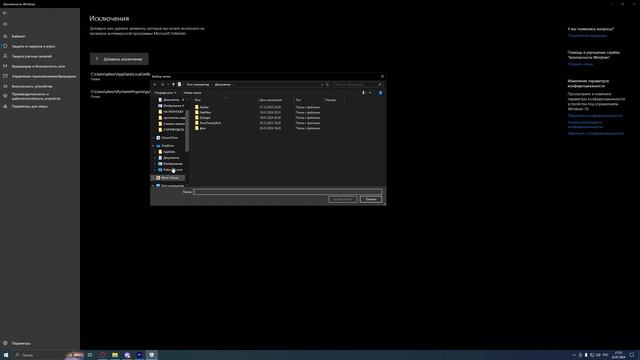Click the Отмена button in the dialog
This screenshot has height=360, width=640.
click(371, 199)
